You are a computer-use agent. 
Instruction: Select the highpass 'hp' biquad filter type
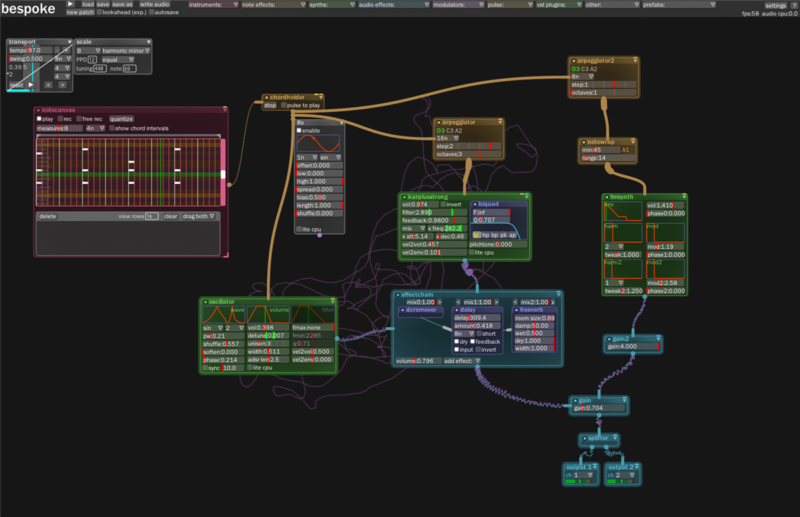pos(484,234)
